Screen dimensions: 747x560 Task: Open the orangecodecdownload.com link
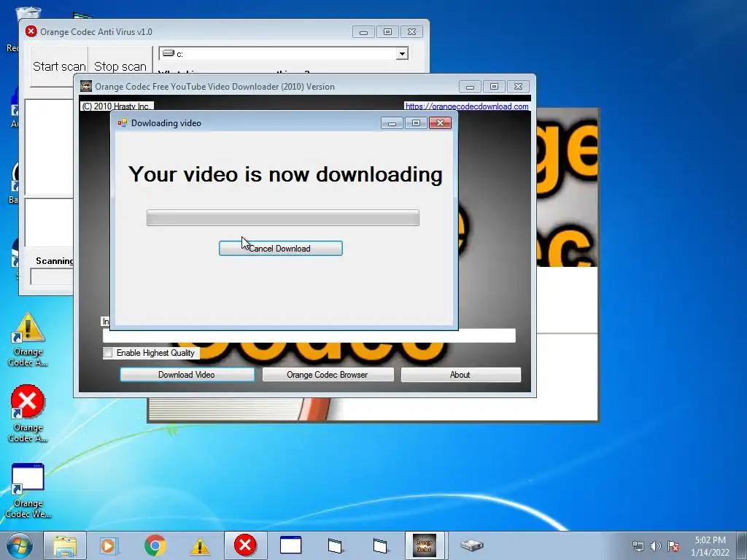click(466, 106)
